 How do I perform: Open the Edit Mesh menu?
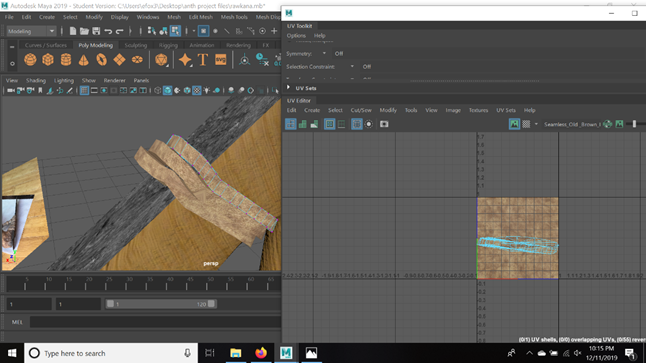[x=201, y=17]
